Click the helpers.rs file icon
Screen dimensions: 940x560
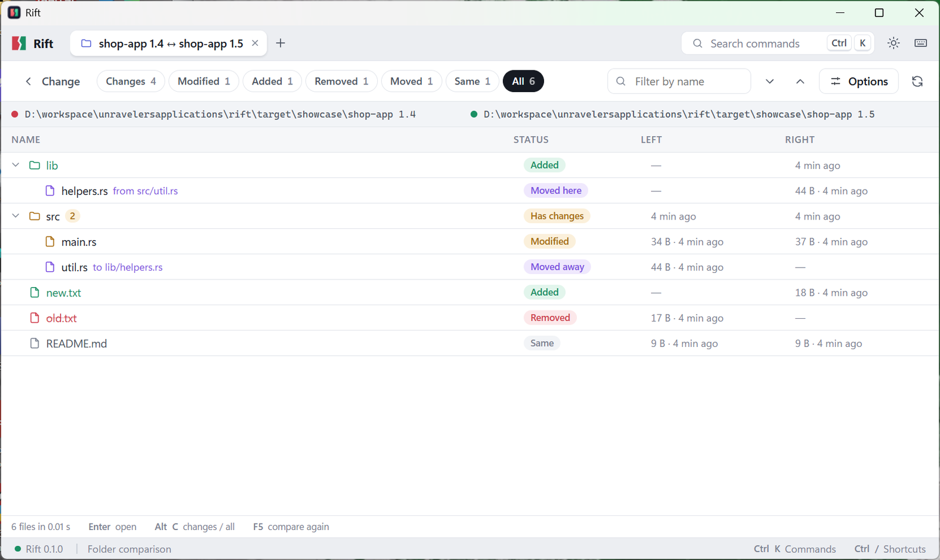[50, 191]
